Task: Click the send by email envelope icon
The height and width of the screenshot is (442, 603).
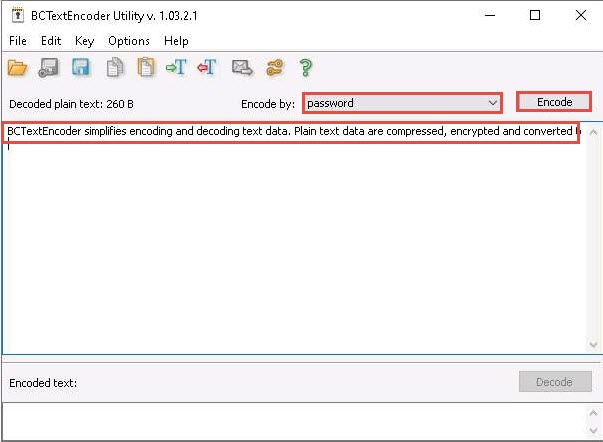Action: [x=241, y=68]
